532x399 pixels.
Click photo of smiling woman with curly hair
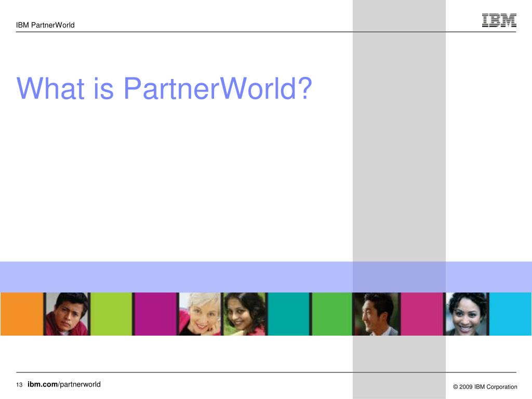pyautogui.click(x=467, y=314)
